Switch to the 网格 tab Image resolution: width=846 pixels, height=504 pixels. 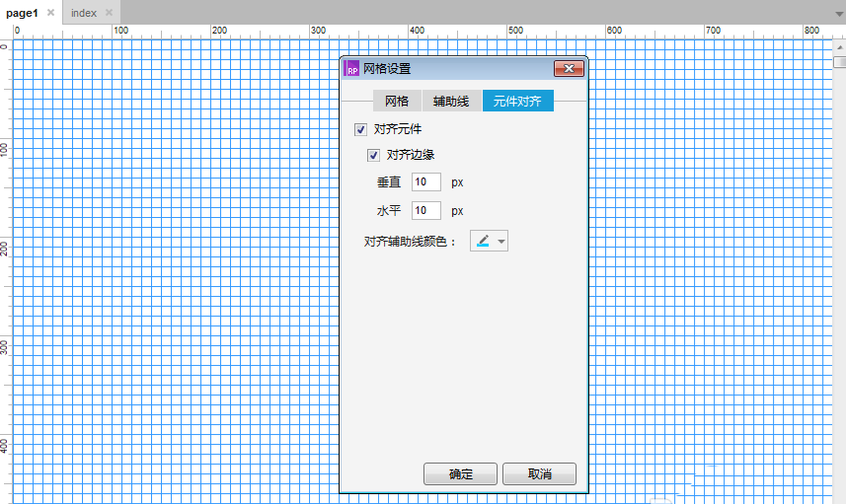tap(397, 101)
